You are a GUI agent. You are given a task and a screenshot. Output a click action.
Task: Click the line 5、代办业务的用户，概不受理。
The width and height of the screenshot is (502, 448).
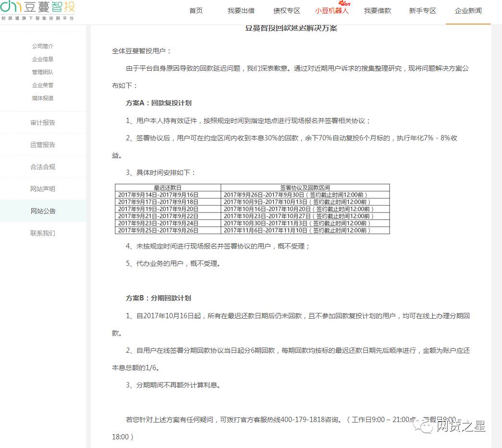click(173, 263)
